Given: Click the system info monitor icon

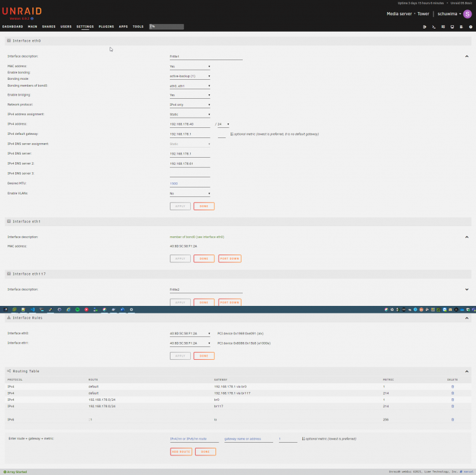Looking at the screenshot, I should point(452,27).
